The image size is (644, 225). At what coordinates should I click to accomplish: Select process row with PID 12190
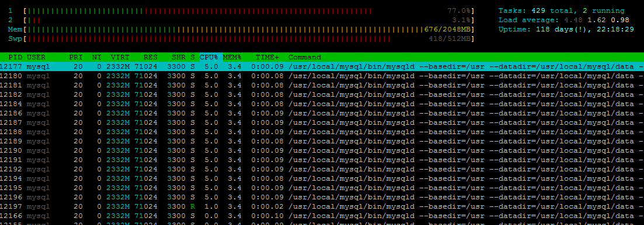pos(322,150)
